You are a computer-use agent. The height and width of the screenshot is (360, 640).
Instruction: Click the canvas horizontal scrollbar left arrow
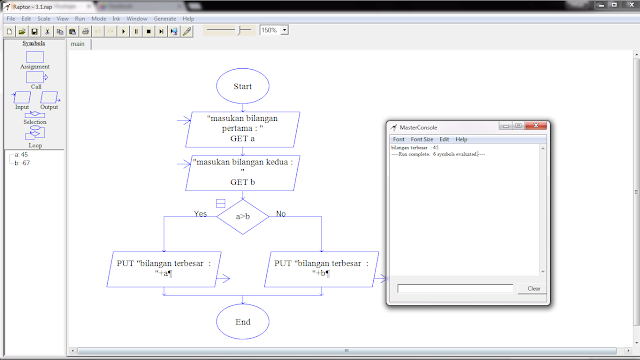tap(73, 351)
